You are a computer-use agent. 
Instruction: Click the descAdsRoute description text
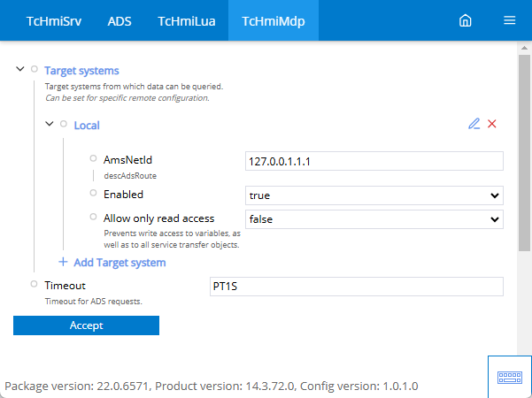(x=130, y=176)
